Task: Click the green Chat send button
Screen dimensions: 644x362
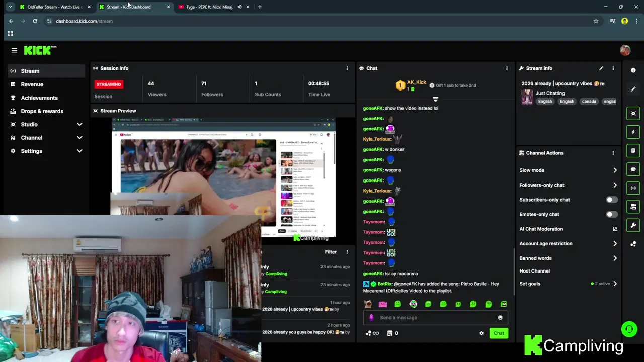Action: [499, 333]
